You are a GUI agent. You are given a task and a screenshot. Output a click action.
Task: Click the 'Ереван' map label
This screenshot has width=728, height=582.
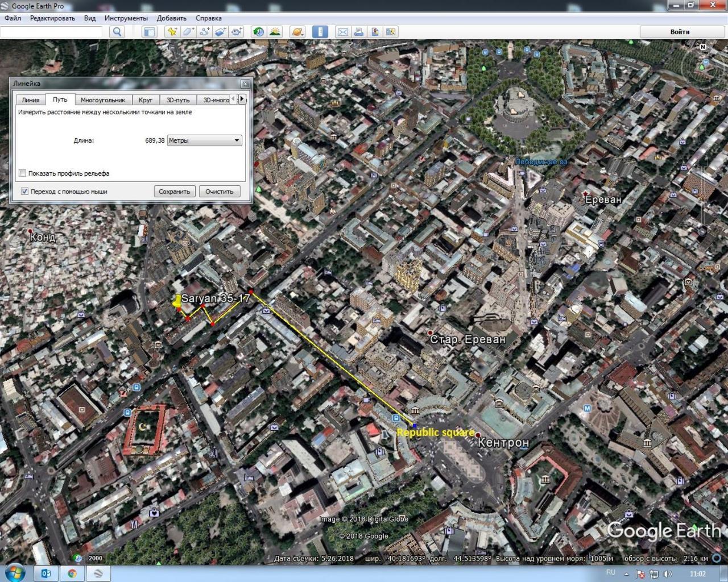tap(603, 199)
